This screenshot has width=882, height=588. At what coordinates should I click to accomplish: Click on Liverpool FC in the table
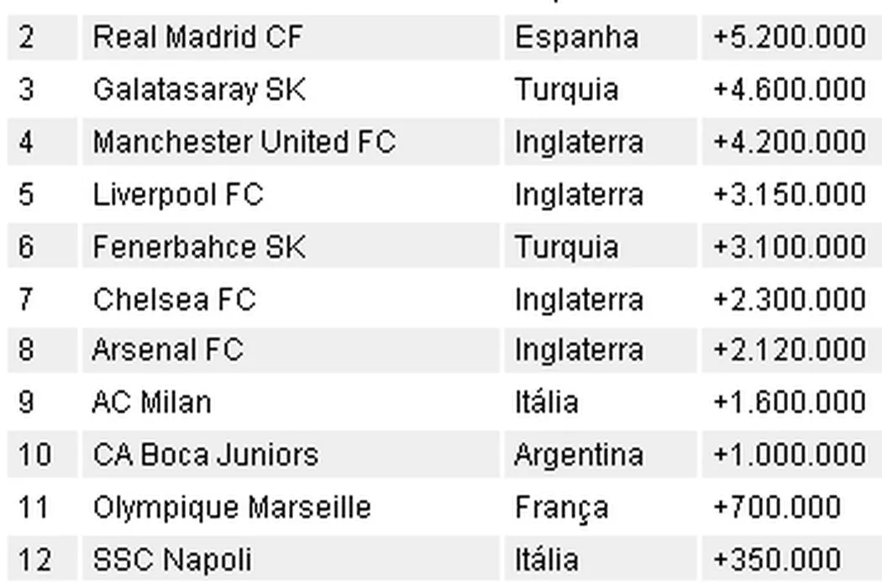[x=178, y=195]
